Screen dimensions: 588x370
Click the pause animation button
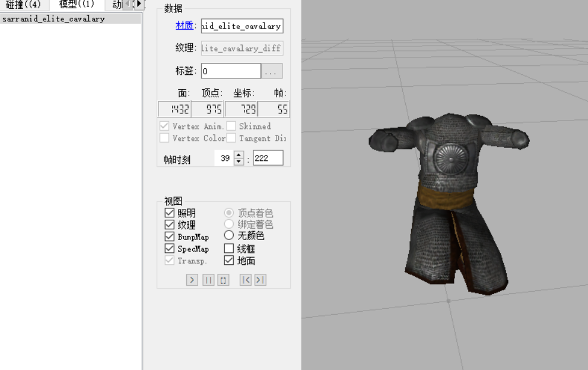(x=208, y=280)
